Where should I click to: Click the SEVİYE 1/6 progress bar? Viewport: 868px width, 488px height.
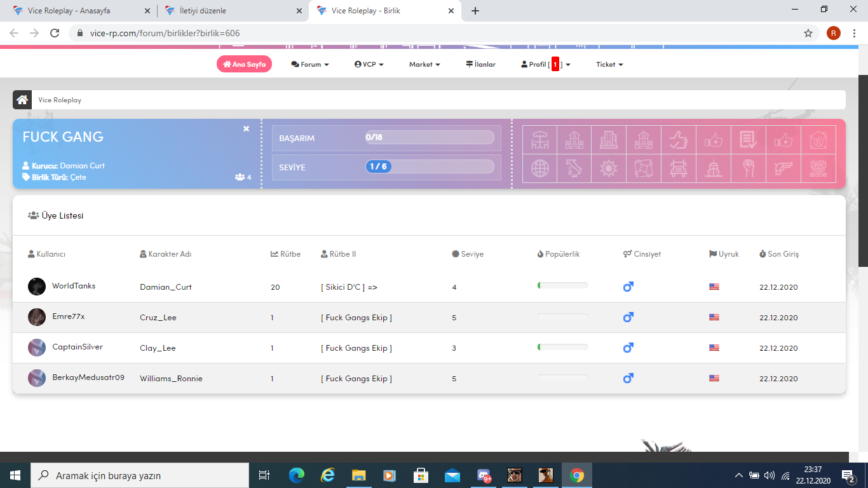[430, 166]
